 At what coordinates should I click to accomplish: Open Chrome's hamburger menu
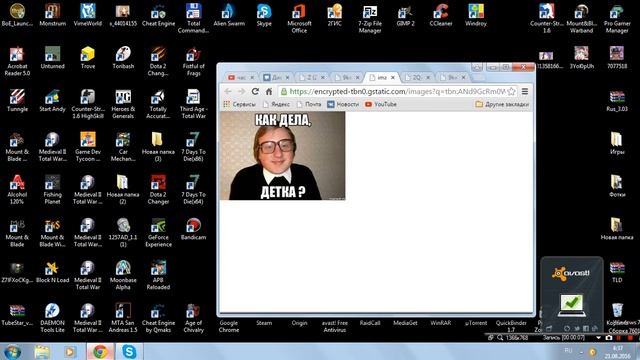coord(525,91)
